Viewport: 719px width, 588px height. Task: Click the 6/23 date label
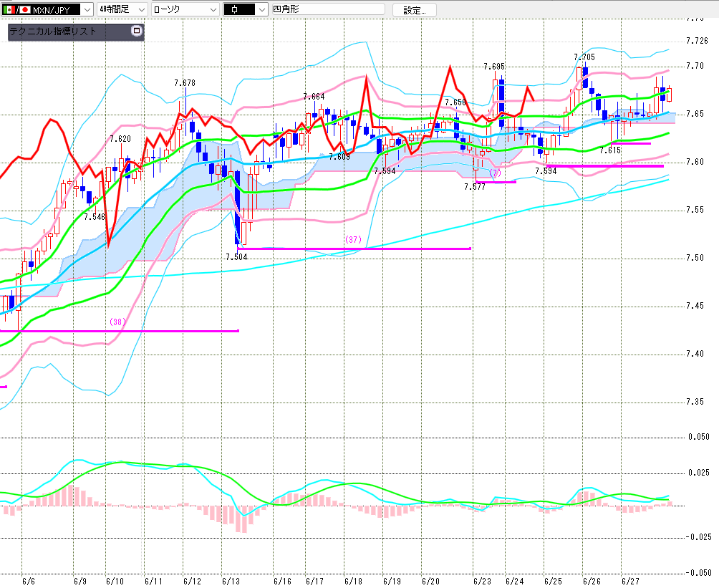click(x=483, y=582)
